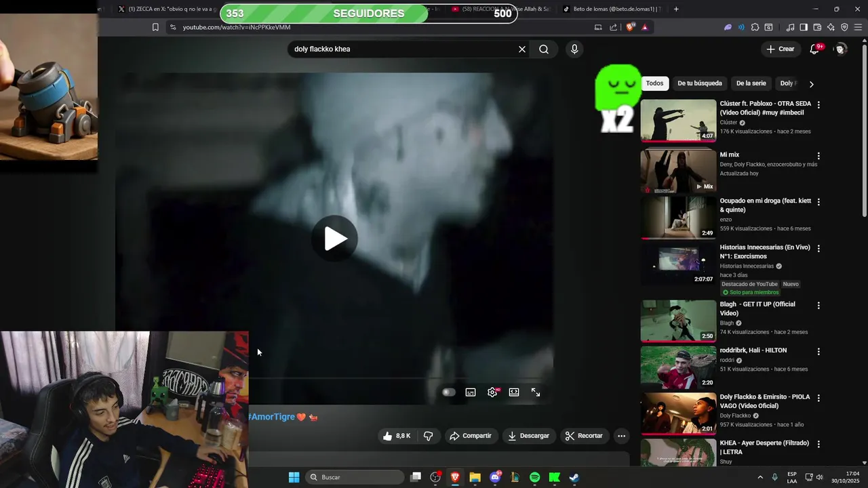The height and width of the screenshot is (488, 868).
Task: Like the video showing 8,8 K
Action: pyautogui.click(x=397, y=436)
